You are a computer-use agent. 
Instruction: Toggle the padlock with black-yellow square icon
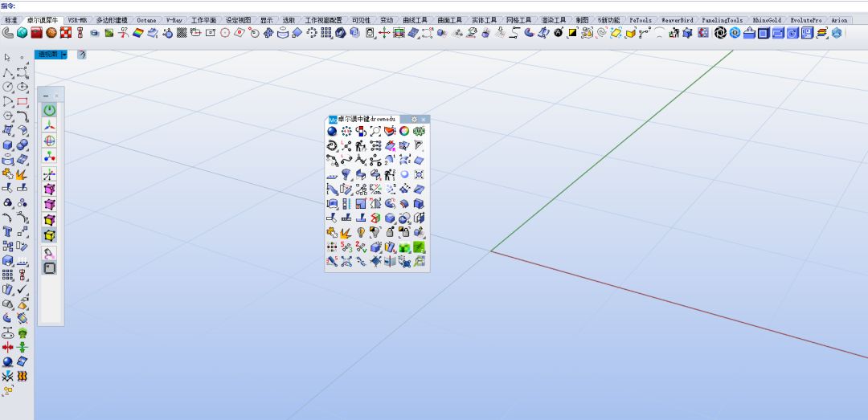[404, 232]
